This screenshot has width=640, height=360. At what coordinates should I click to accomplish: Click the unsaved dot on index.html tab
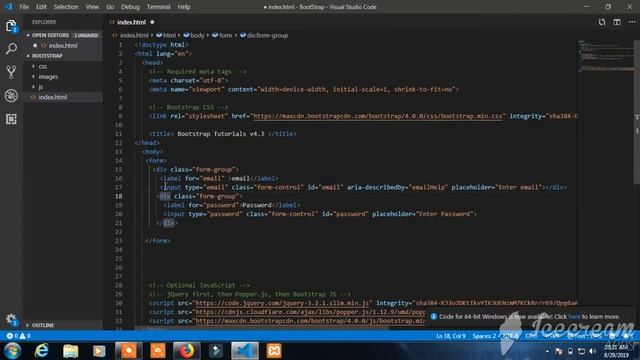pyautogui.click(x=152, y=22)
